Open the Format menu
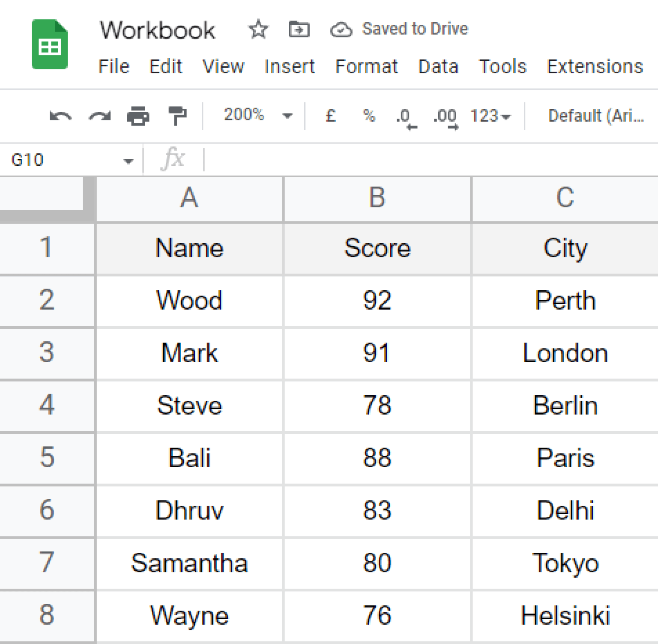658x644 pixels. [x=366, y=67]
